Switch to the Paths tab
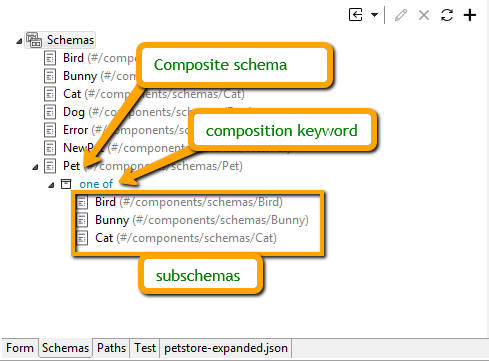The image size is (489, 361). tap(111, 348)
